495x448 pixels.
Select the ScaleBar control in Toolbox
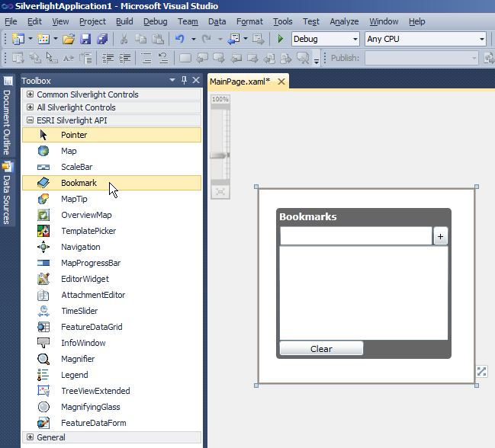pos(112,167)
